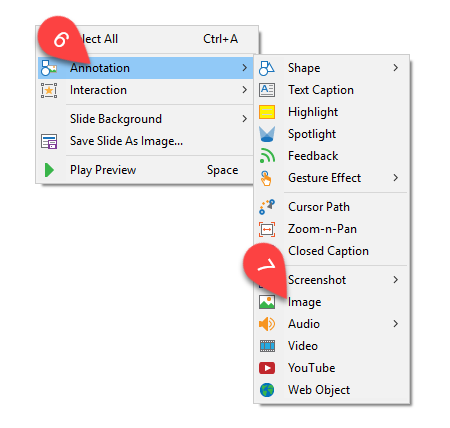
Task: Expand the Screenshot submenu arrow
Action: (x=395, y=279)
